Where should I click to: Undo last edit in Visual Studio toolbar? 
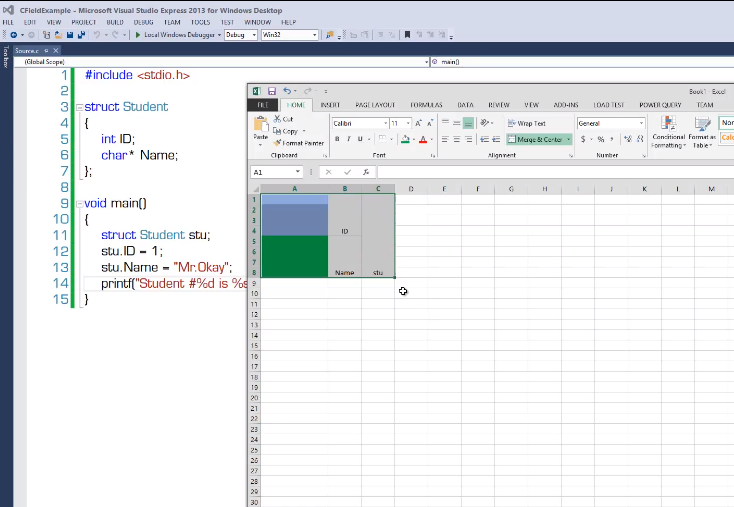(96, 35)
